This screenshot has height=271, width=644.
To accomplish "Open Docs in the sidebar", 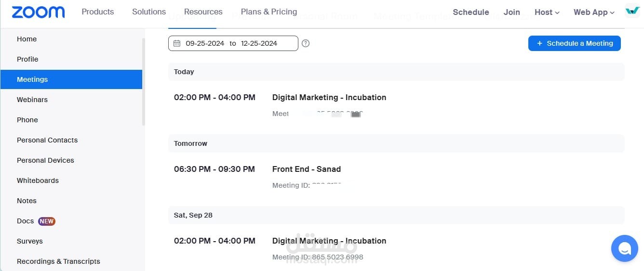I will tap(25, 221).
